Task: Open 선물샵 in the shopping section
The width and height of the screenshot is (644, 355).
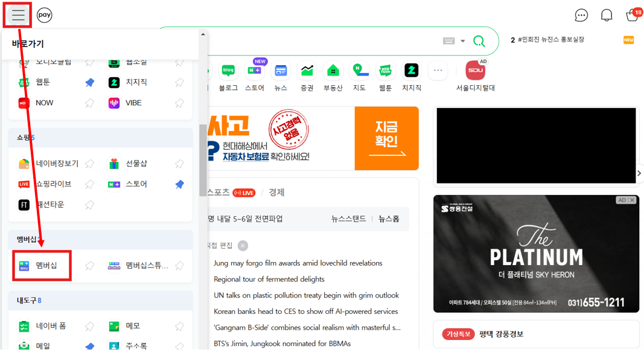Action: [128, 164]
